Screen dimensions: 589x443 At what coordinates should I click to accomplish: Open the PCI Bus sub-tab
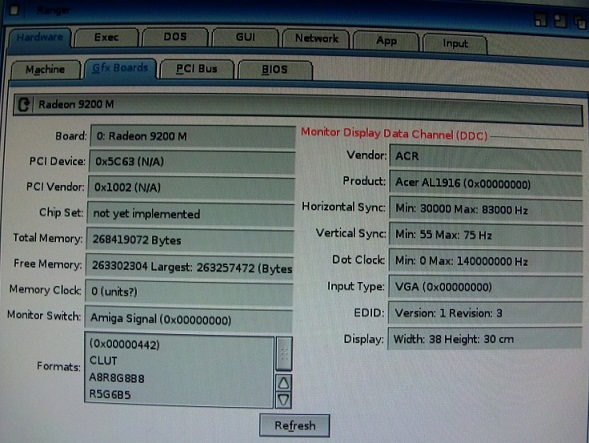coord(197,69)
